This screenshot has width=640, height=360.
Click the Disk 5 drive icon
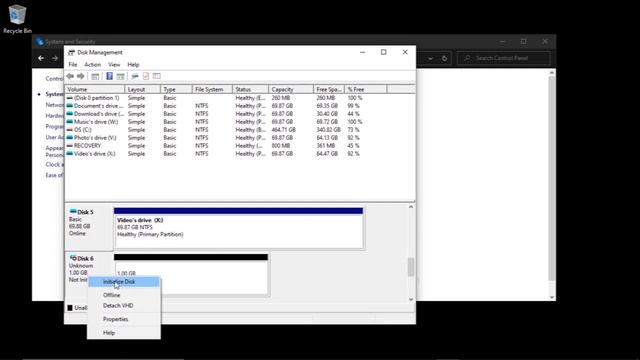tap(73, 211)
